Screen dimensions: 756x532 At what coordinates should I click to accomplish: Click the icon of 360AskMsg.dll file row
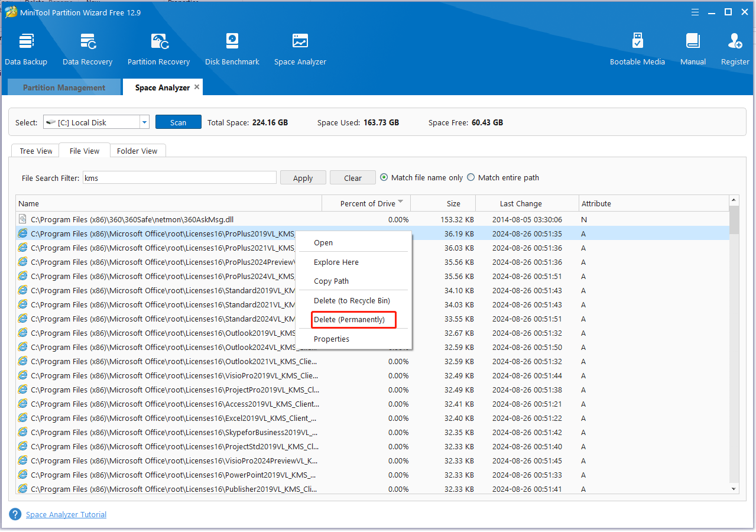[23, 219]
